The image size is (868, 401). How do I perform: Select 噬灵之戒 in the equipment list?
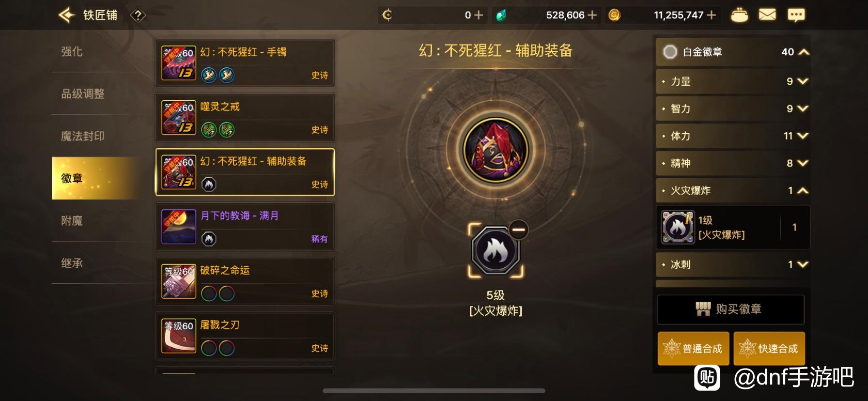click(245, 118)
